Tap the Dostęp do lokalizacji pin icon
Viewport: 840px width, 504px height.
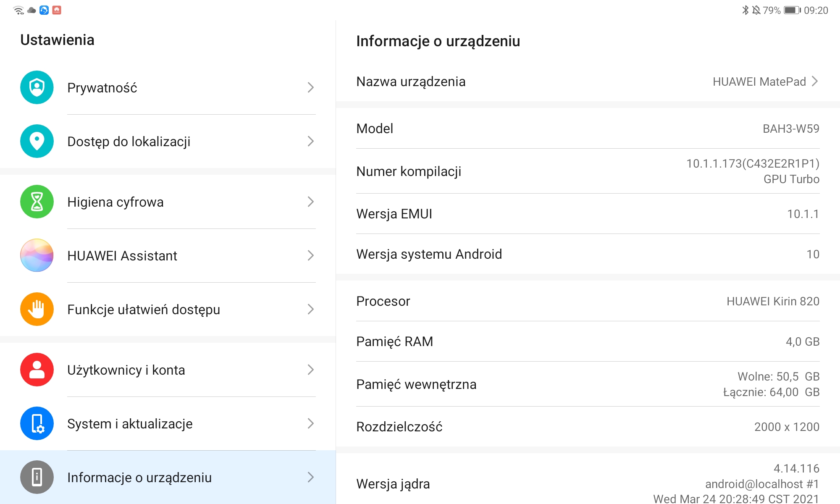[37, 141]
